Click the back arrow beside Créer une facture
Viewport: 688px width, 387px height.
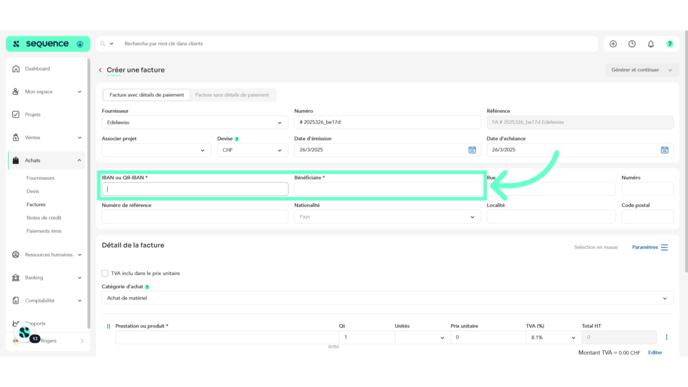(100, 70)
